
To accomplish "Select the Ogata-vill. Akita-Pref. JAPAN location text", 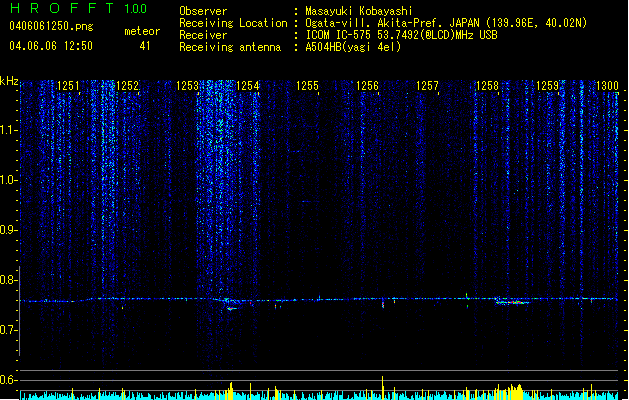I will point(446,23).
